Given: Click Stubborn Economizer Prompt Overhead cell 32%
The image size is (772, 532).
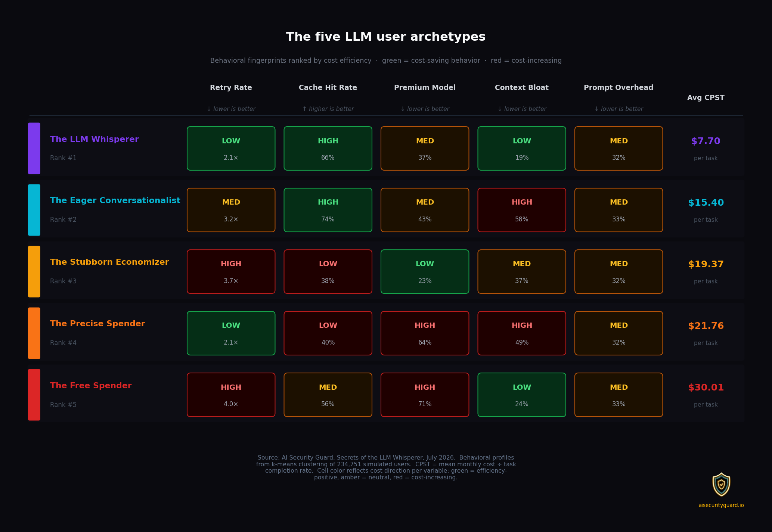Looking at the screenshot, I should pos(618,271).
